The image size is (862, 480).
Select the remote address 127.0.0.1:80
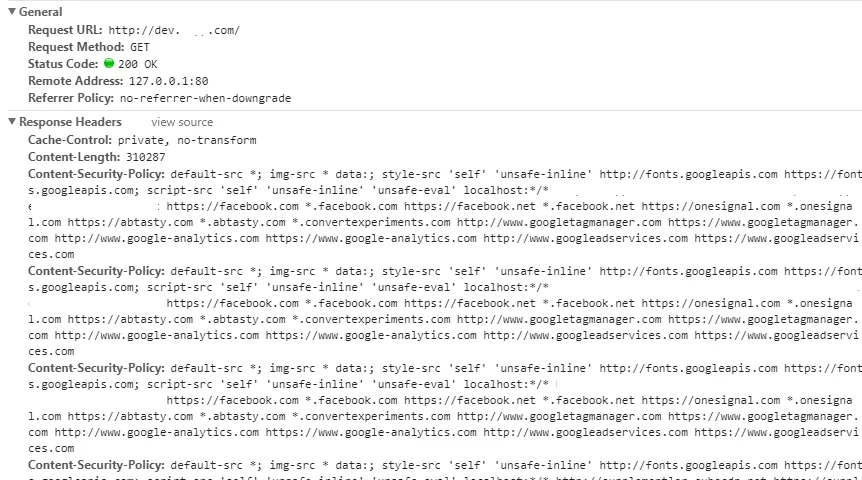[168, 81]
